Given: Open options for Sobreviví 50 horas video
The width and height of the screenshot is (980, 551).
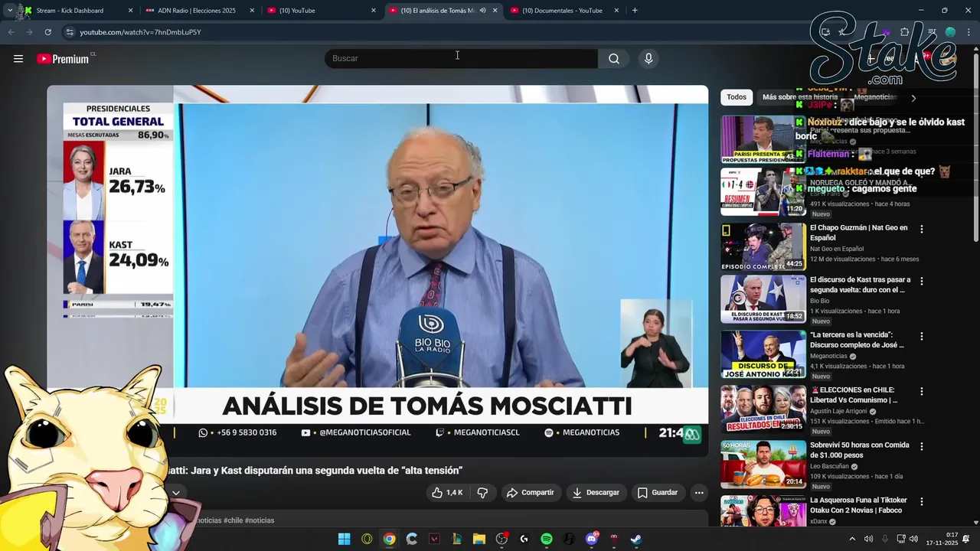Looking at the screenshot, I should tap(922, 446).
